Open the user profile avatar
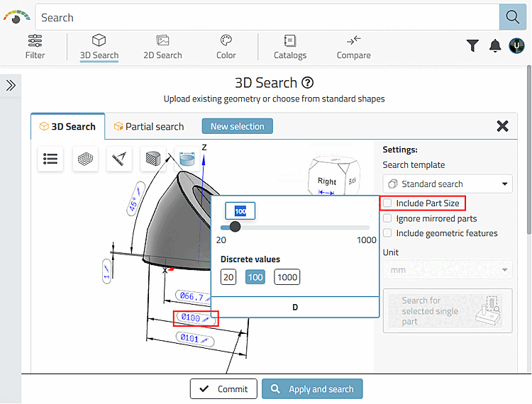Screen dimensions: 532x404 pyautogui.click(x=517, y=46)
